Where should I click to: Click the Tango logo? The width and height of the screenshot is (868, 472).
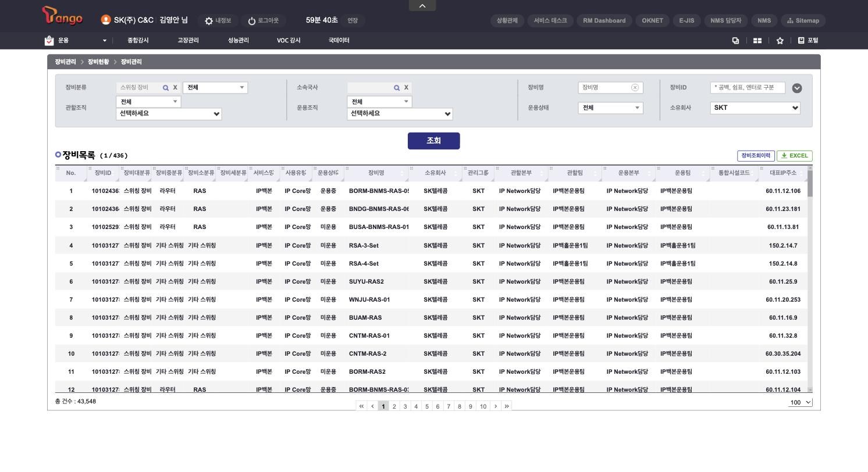pos(63,17)
